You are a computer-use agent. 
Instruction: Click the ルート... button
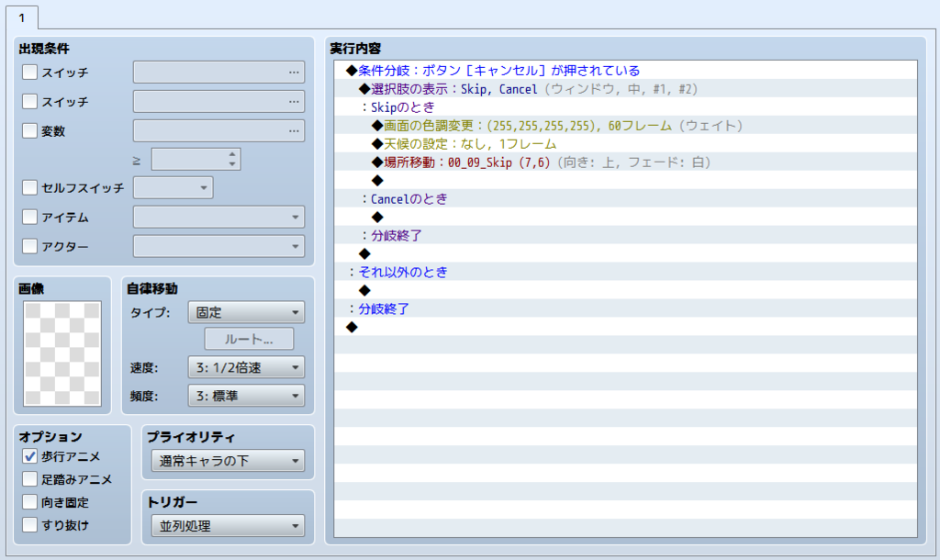point(250,340)
